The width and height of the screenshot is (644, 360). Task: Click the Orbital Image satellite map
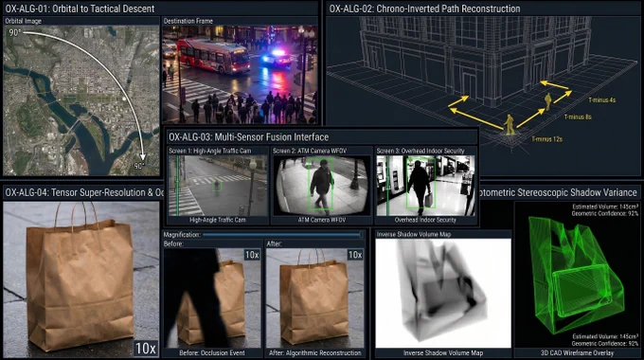[x=81, y=100]
